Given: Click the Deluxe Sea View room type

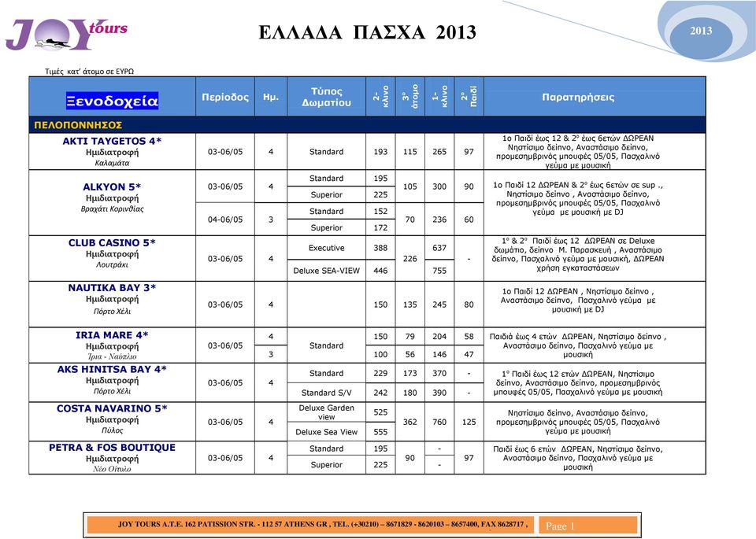Looking at the screenshot, I should [x=326, y=432].
